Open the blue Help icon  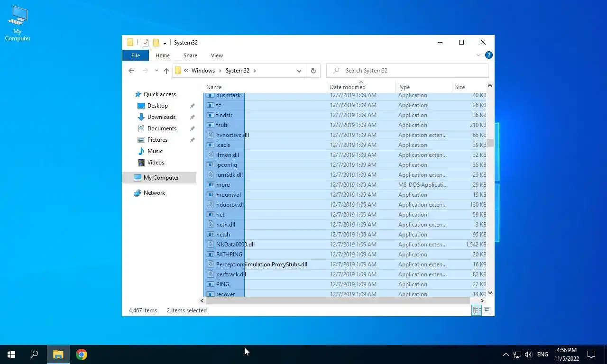click(x=488, y=55)
